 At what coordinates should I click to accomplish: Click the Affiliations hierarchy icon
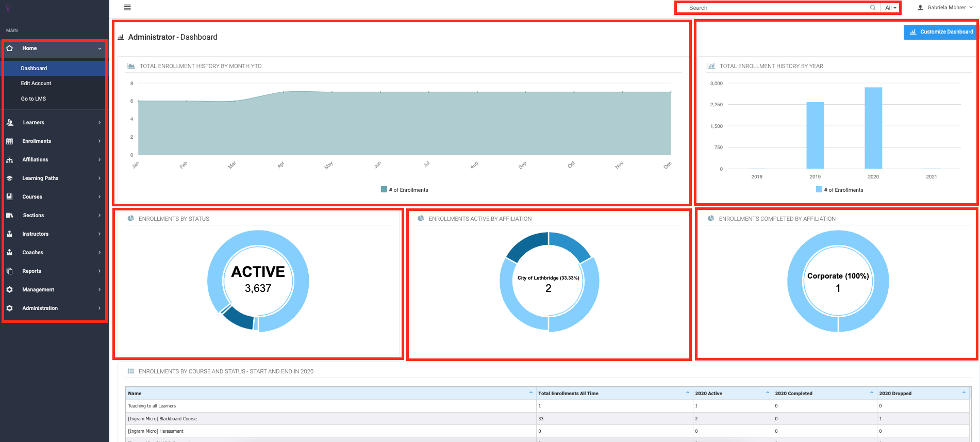(10, 160)
